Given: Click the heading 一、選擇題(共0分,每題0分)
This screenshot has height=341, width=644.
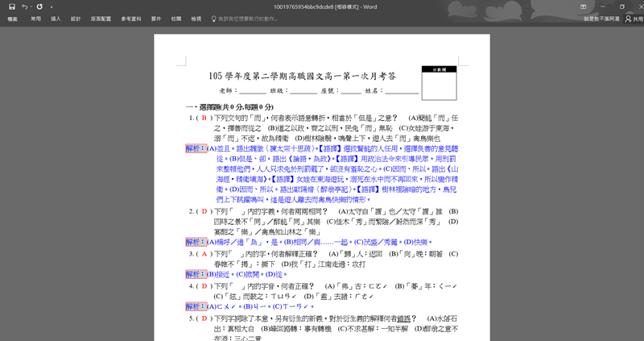Looking at the screenshot, I should coord(229,107).
